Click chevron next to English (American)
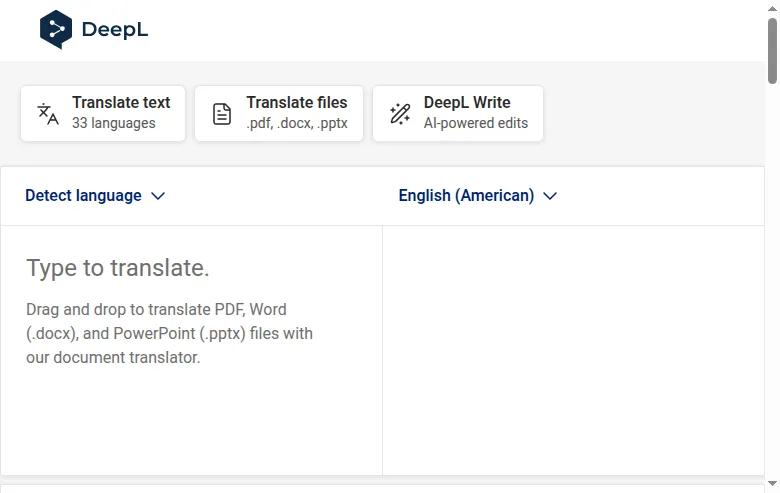Viewport: 780px width, 493px height. [550, 196]
